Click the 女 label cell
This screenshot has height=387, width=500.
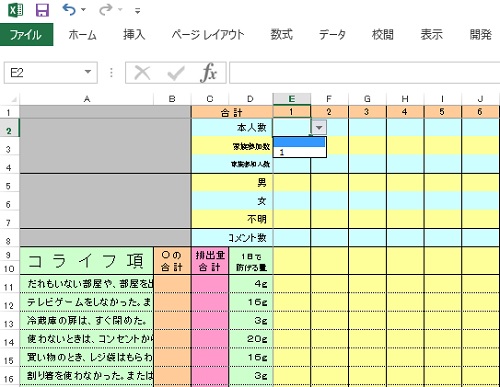(232, 201)
